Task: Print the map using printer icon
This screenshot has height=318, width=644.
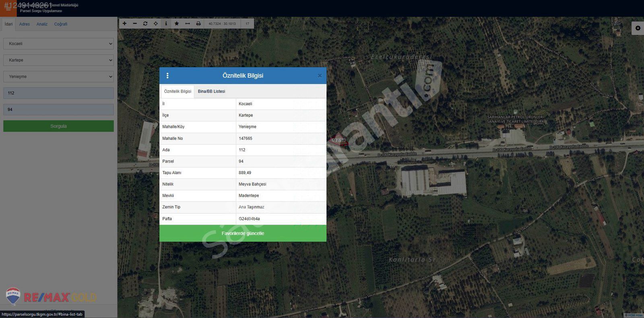Action: 198,24
